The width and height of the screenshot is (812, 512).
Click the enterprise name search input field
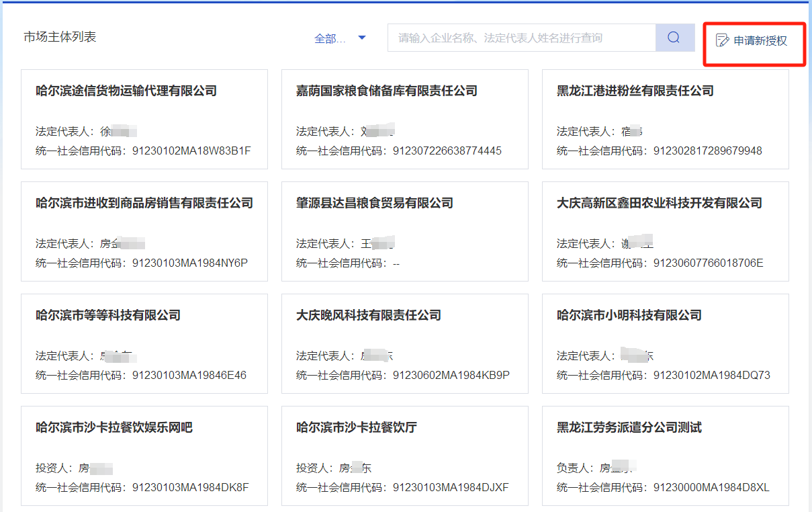click(521, 38)
